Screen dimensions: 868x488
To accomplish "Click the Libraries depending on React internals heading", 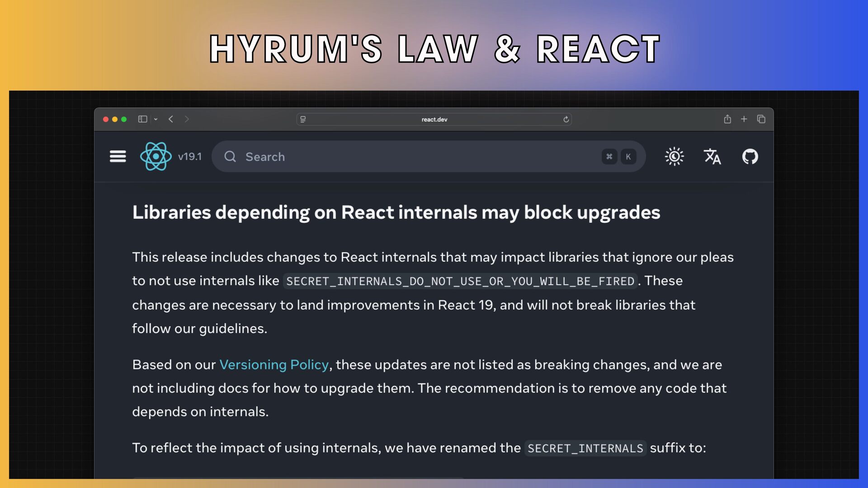I will click(x=396, y=212).
